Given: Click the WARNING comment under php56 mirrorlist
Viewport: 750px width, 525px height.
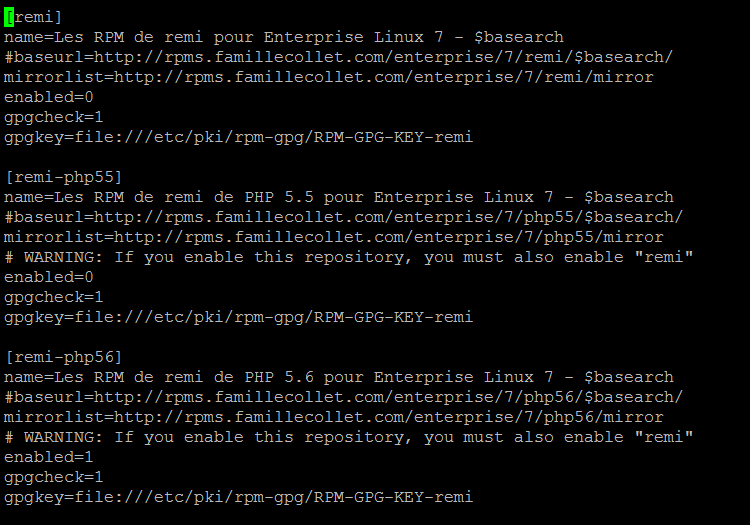Looking at the screenshot, I should (x=349, y=437).
